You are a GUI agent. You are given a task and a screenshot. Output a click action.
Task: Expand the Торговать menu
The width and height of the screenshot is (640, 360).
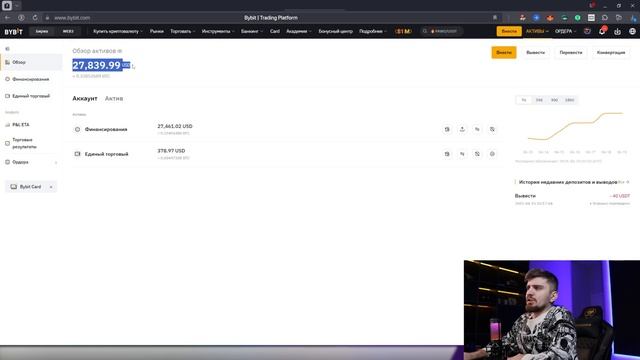[x=182, y=31]
